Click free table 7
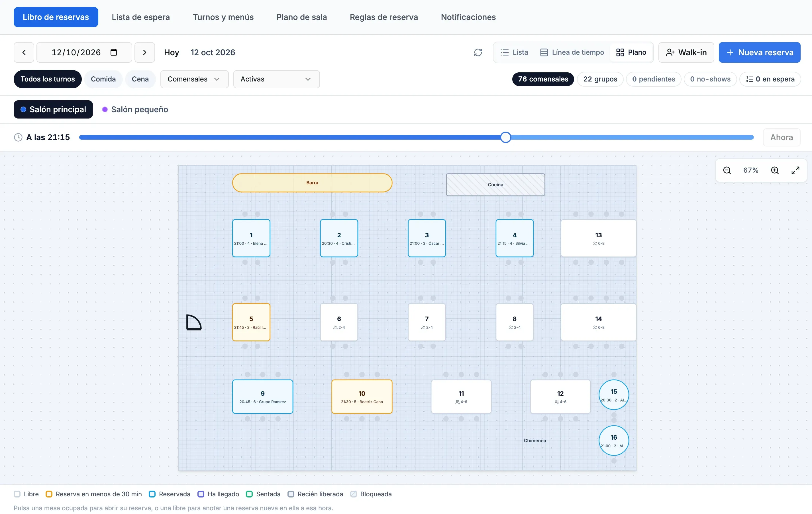Viewport: 812px width, 514px height. coord(427,322)
